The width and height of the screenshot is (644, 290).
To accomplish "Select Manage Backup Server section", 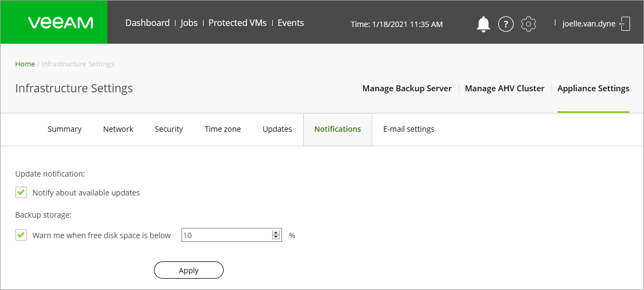I will click(407, 89).
